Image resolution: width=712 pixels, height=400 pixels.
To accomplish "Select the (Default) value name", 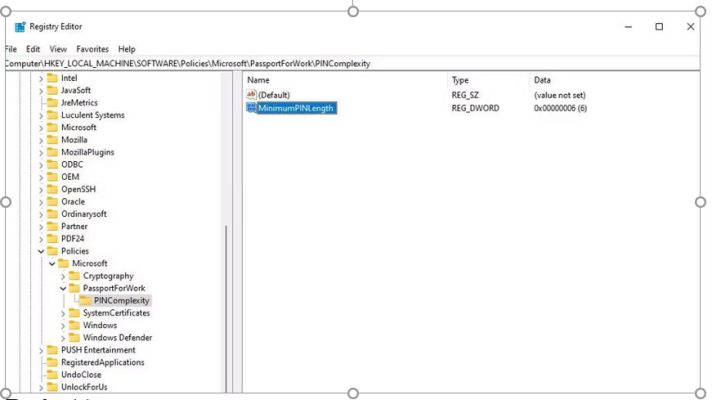I will [x=274, y=95].
